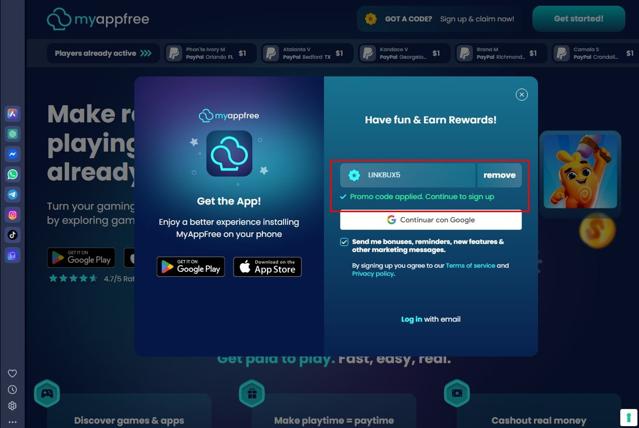The width and height of the screenshot is (639, 428).
Task: Open Google Play badge in the dialog
Action: (190, 267)
